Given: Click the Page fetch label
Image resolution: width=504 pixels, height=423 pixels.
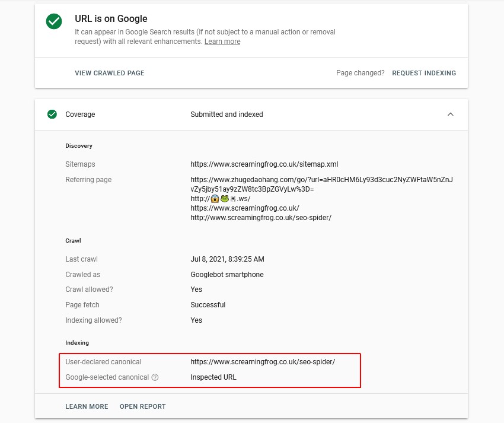Looking at the screenshot, I should [x=82, y=304].
